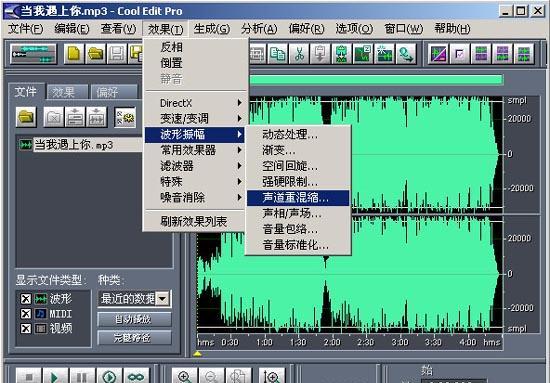This screenshot has height=383, width=550.
Task: Open the 最近的数据 sort dropdown
Action: pyautogui.click(x=162, y=299)
